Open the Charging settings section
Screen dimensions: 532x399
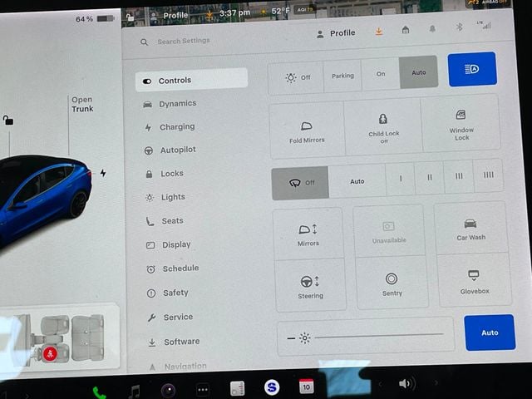[170, 127]
